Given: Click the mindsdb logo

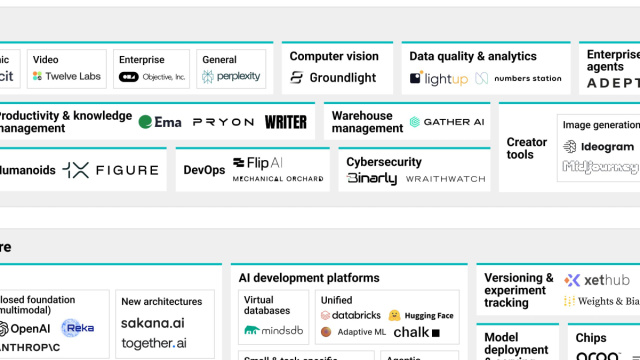Looking at the screenshot, I should tap(273, 330).
